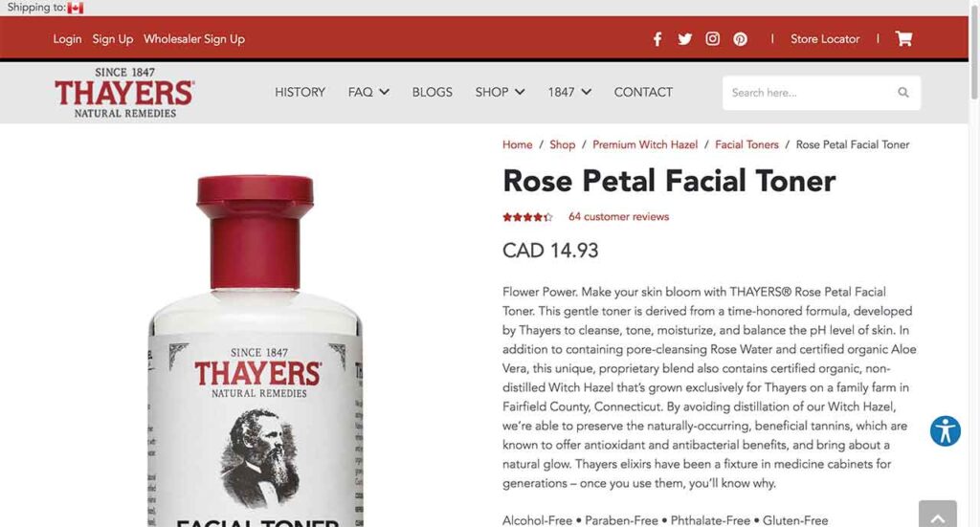Viewport: 980px width, 527px height.
Task: Open the Pinterest social icon
Action: [740, 39]
